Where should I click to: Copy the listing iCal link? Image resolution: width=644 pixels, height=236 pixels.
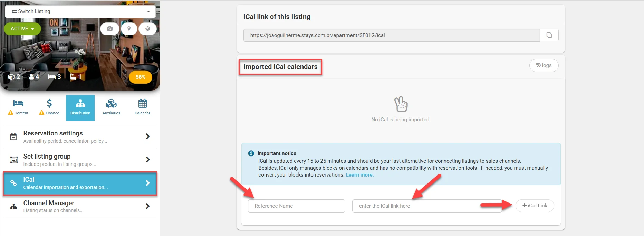click(x=549, y=35)
